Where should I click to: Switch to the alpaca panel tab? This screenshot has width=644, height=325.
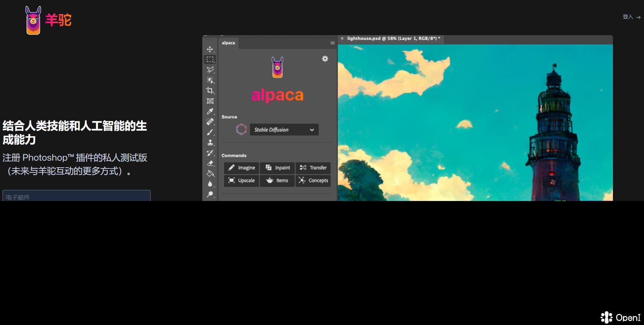[228, 43]
